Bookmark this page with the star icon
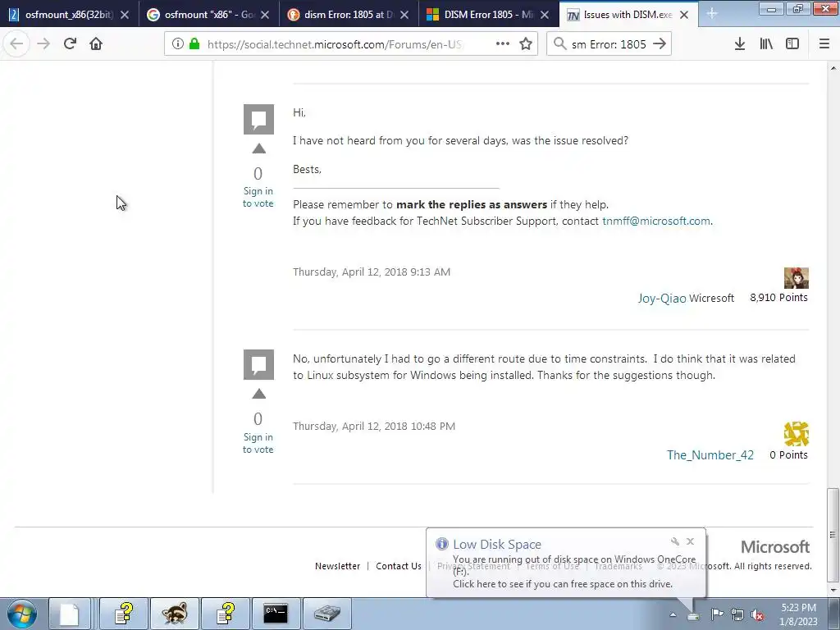 click(x=526, y=44)
